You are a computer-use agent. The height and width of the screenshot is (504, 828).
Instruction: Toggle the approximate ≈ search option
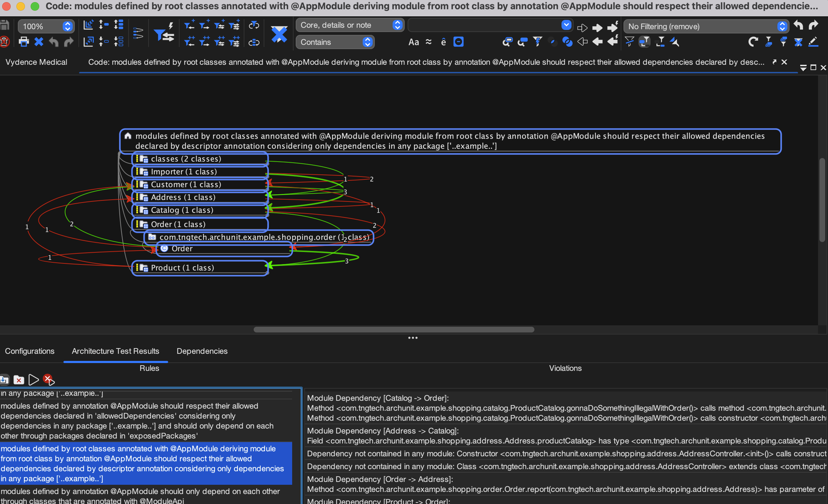(x=429, y=42)
